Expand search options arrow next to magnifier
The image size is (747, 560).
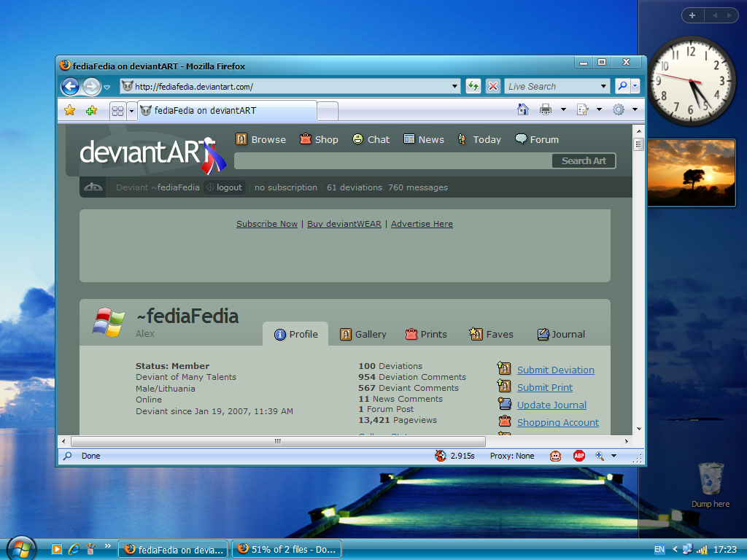pos(635,86)
